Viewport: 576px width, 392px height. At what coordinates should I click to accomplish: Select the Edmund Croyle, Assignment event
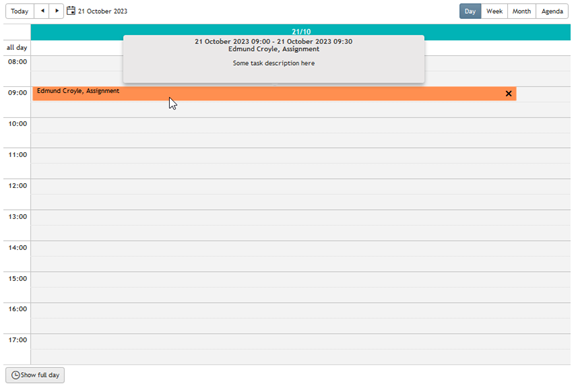[x=274, y=94]
